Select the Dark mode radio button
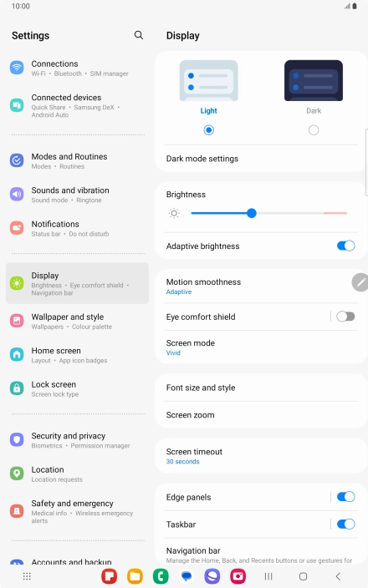The width and height of the screenshot is (368, 588). [x=314, y=130]
